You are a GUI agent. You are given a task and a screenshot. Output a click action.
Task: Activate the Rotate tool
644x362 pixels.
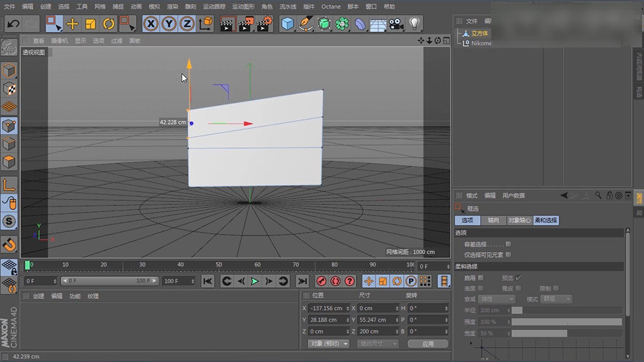click(x=108, y=24)
